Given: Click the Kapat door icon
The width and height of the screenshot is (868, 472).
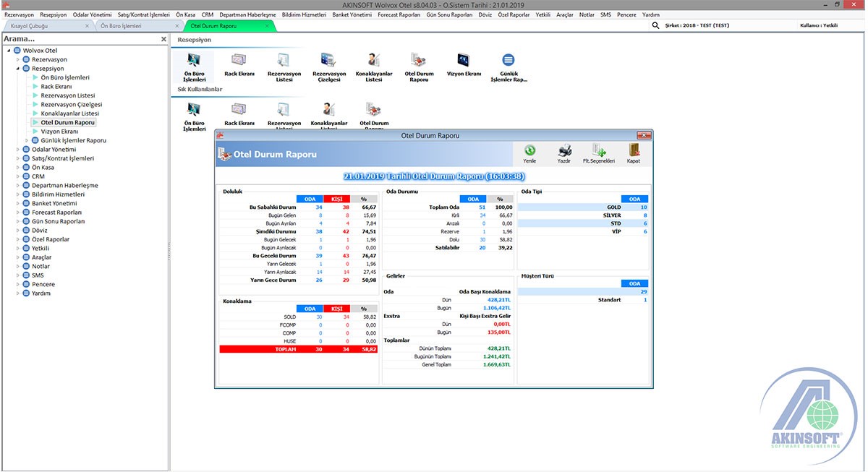Looking at the screenshot, I should [633, 150].
